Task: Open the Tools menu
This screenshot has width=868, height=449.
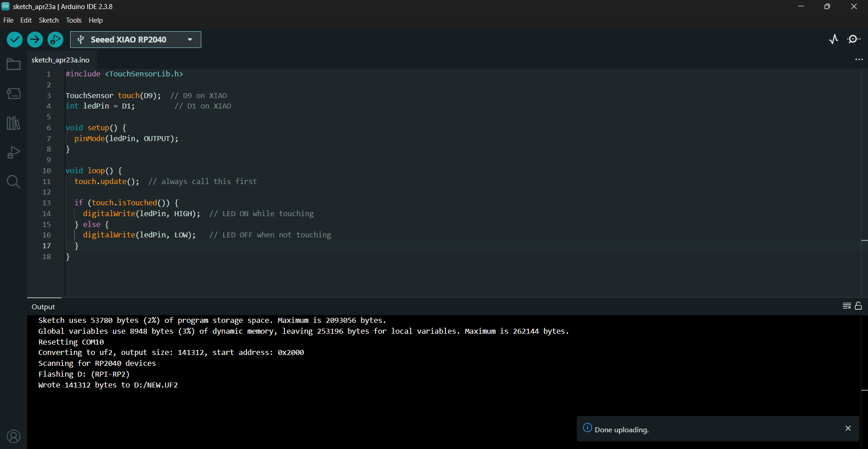Action: click(x=74, y=20)
